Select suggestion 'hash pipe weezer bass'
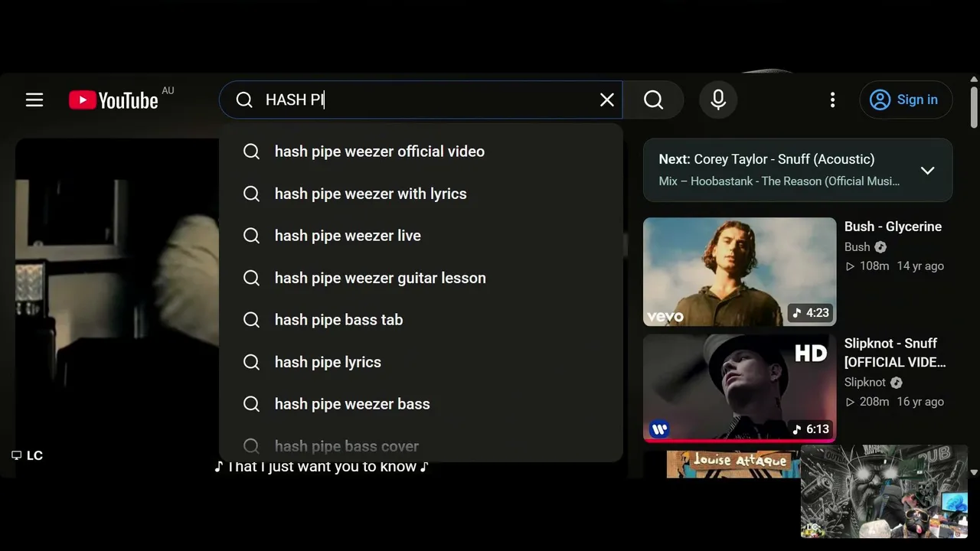980x551 pixels. click(421, 404)
